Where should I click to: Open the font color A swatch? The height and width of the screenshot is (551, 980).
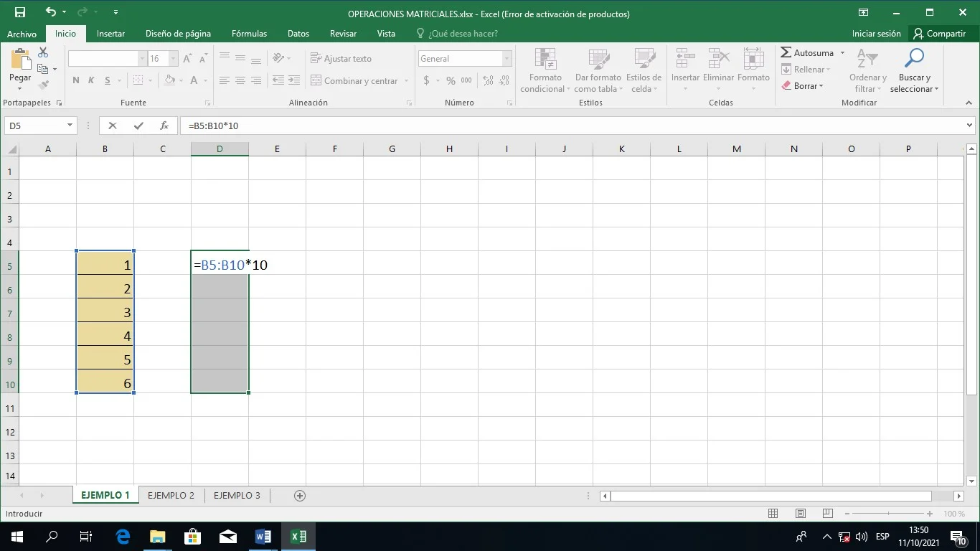(194, 81)
